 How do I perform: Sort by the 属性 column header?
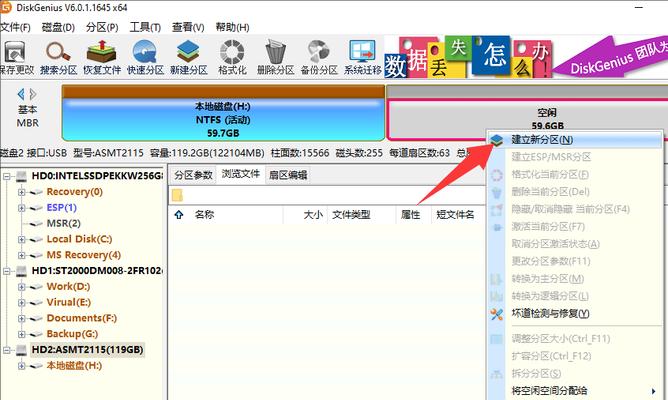pos(410,215)
